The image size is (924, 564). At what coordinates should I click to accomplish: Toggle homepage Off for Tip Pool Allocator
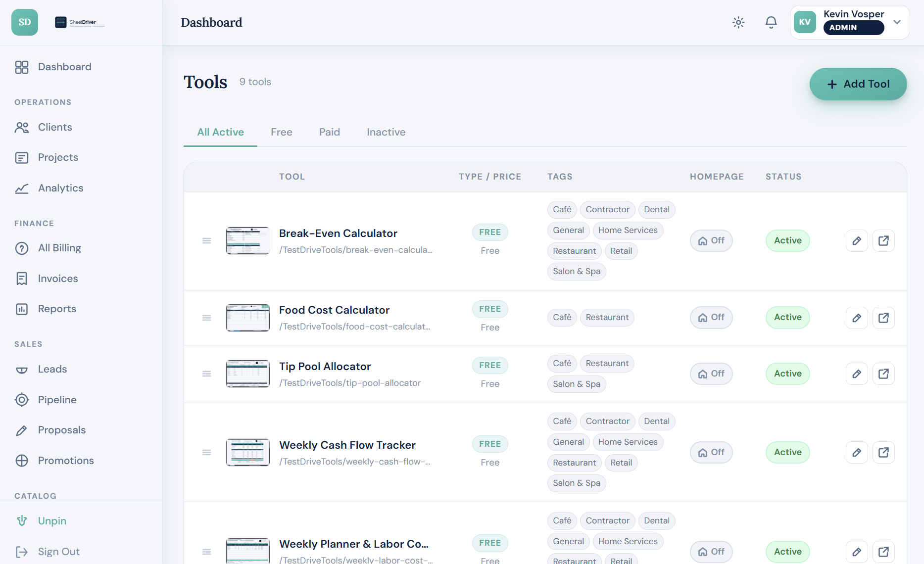[x=711, y=374]
